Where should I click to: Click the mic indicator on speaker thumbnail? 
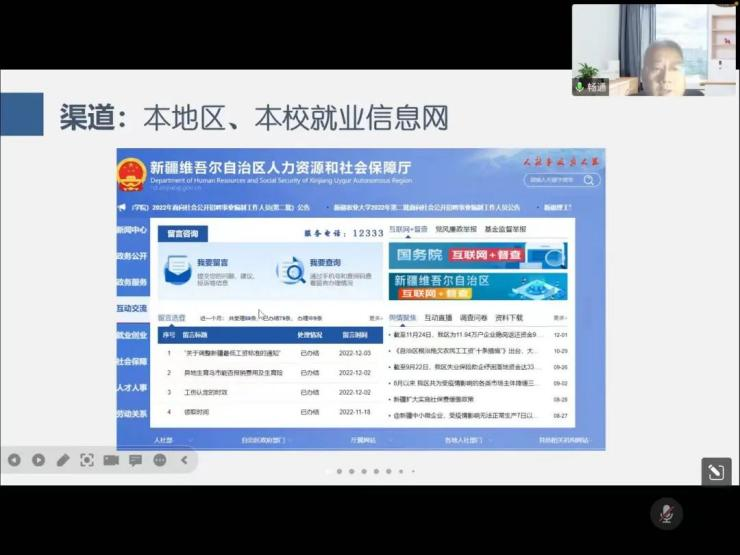point(579,87)
